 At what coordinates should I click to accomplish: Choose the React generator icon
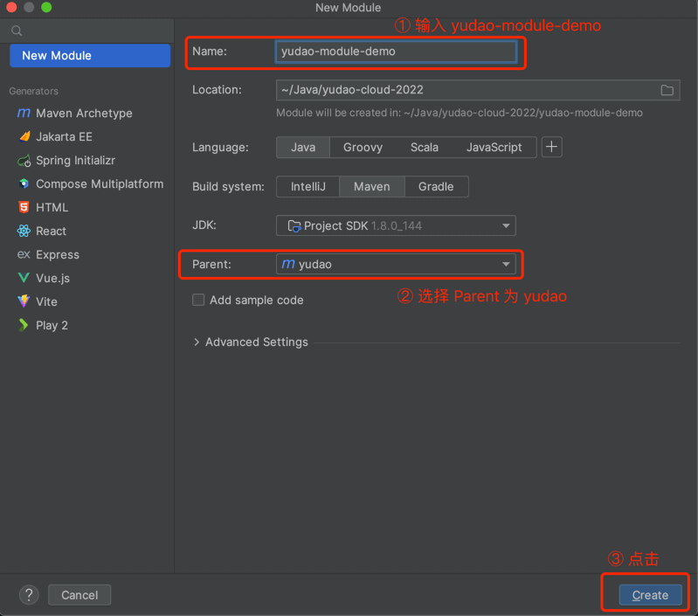pyautogui.click(x=23, y=232)
